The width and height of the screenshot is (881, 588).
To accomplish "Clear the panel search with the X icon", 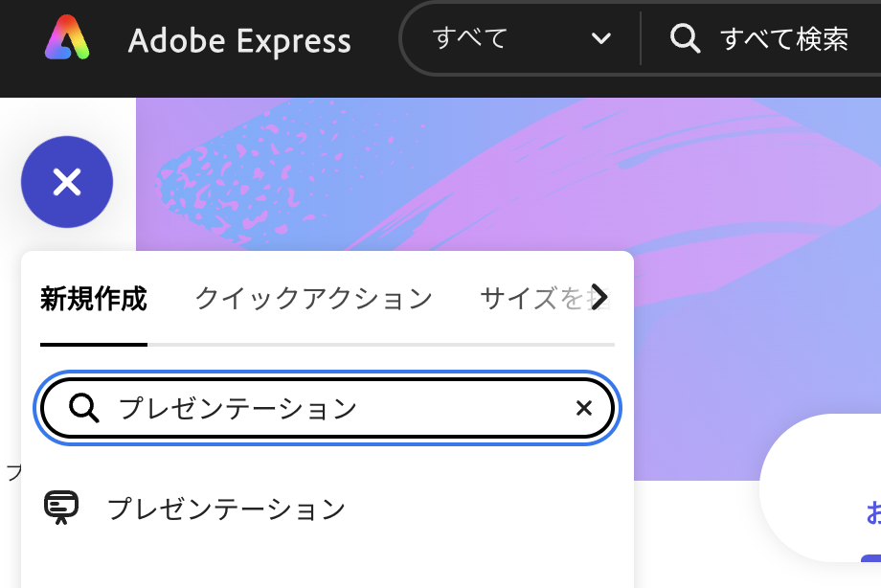I will [583, 409].
